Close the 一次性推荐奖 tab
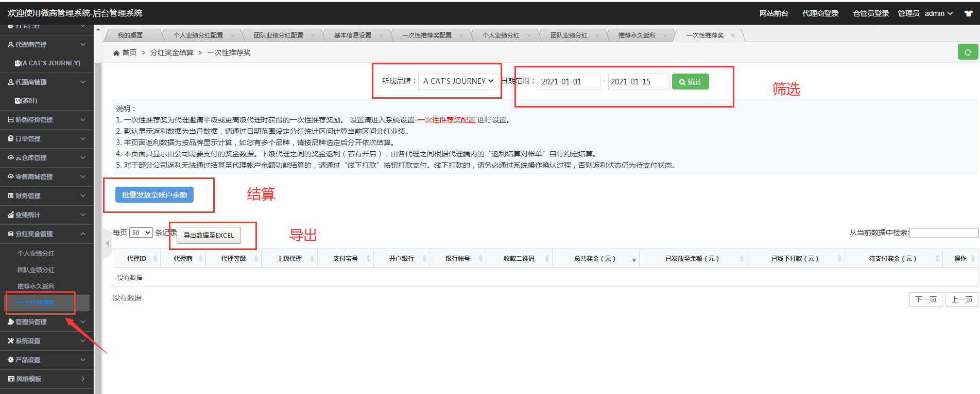This screenshot has width=980, height=394. click(733, 35)
